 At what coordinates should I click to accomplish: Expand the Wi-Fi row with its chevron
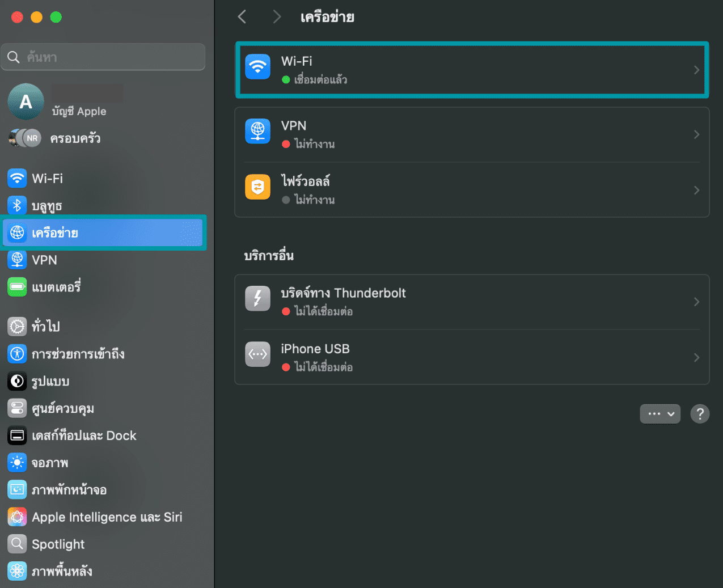697,70
